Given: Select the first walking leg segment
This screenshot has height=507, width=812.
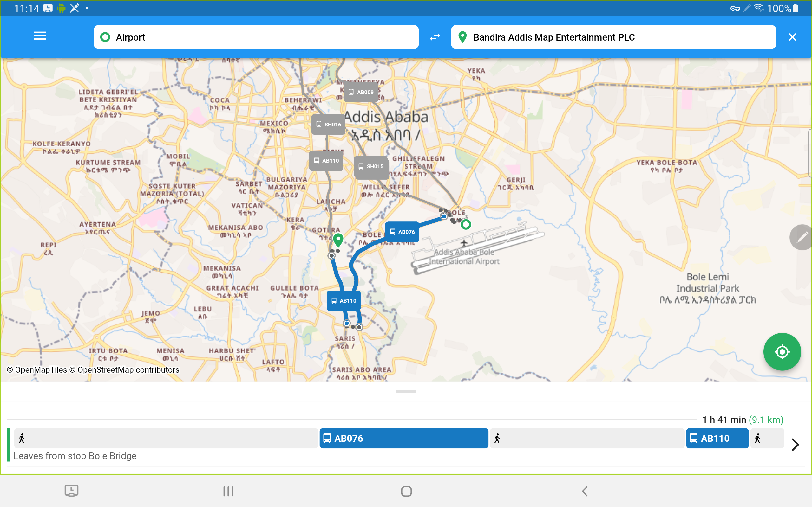Looking at the screenshot, I should (x=166, y=438).
